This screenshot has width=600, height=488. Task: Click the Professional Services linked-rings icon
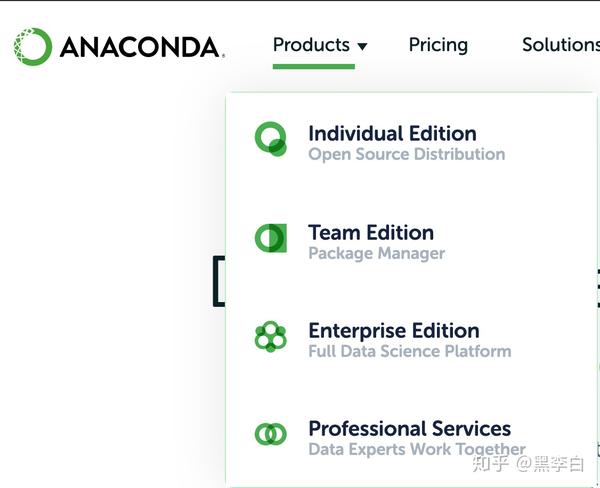coord(271,434)
